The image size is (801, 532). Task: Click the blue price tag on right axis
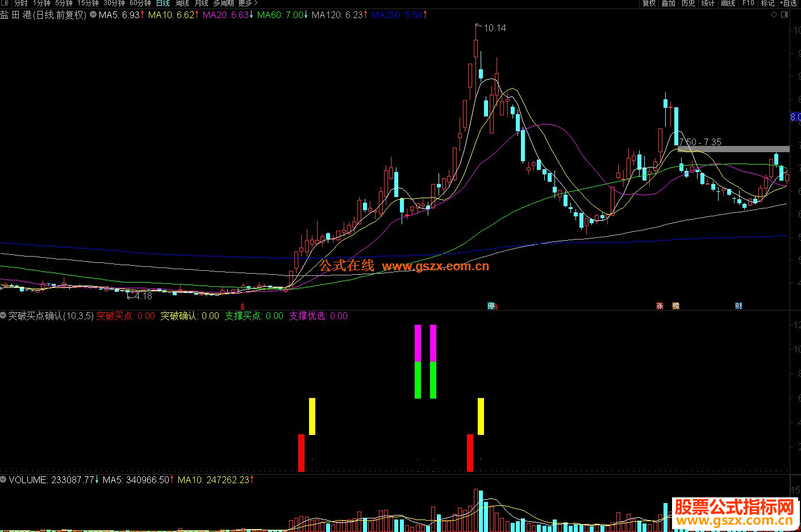[795, 117]
